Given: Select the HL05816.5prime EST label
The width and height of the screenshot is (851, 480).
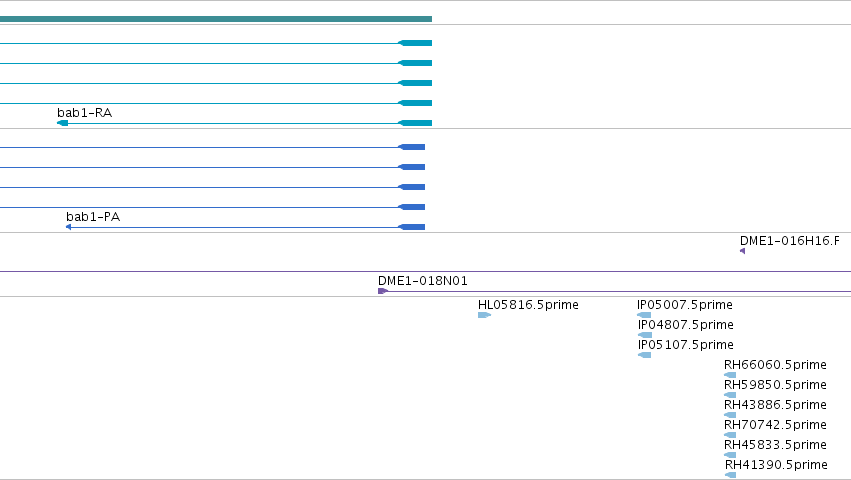Looking at the screenshot, I should pyautogui.click(x=528, y=305).
